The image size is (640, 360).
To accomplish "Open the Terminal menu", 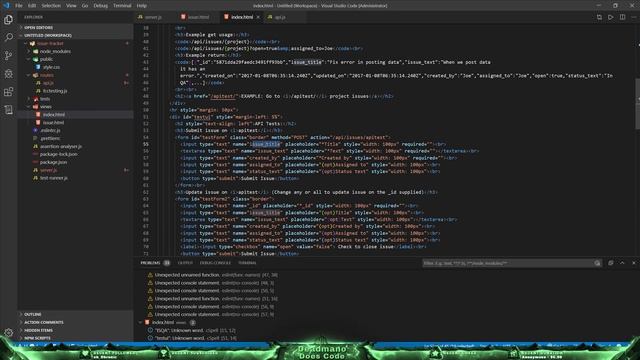I will pos(122,6).
